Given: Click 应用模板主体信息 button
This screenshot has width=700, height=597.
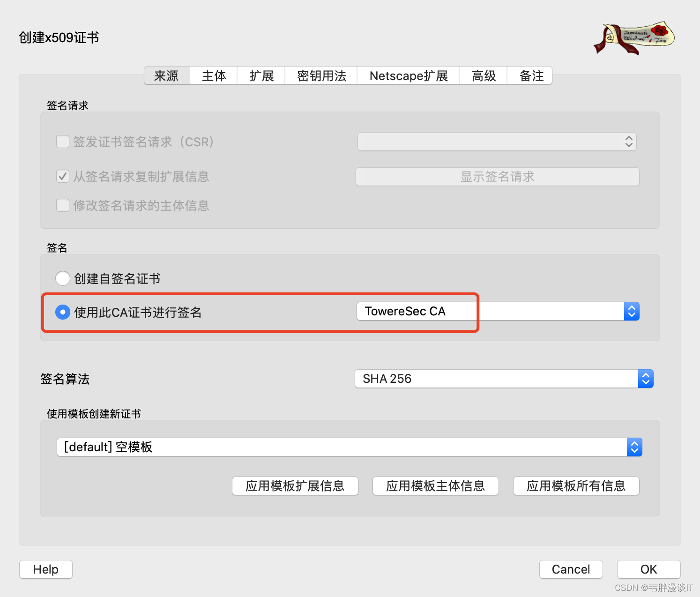Looking at the screenshot, I should click(436, 486).
